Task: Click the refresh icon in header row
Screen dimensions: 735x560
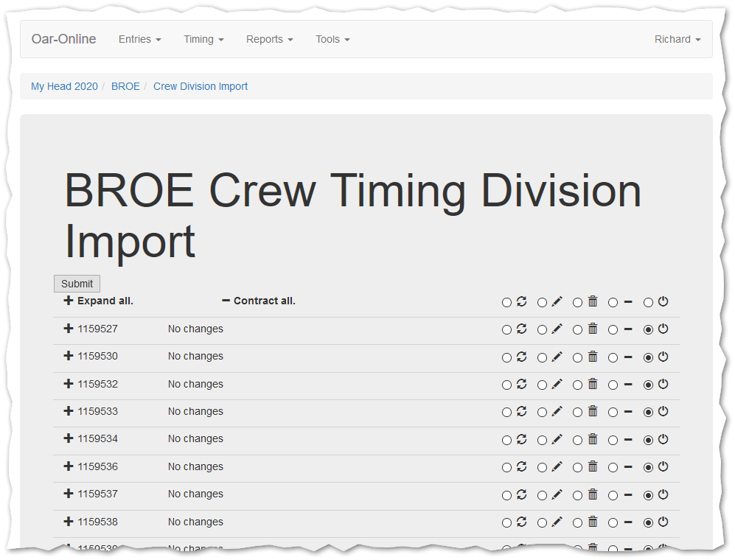Action: 521,301
